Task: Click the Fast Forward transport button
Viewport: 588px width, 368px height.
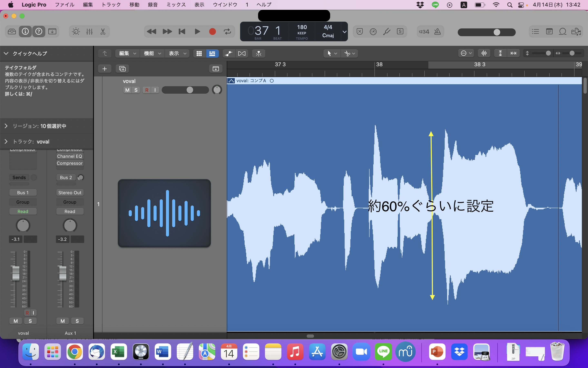Action: point(167,32)
